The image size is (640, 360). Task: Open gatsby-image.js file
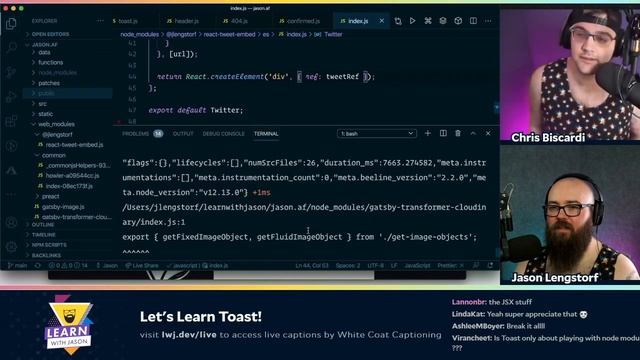pos(63,207)
